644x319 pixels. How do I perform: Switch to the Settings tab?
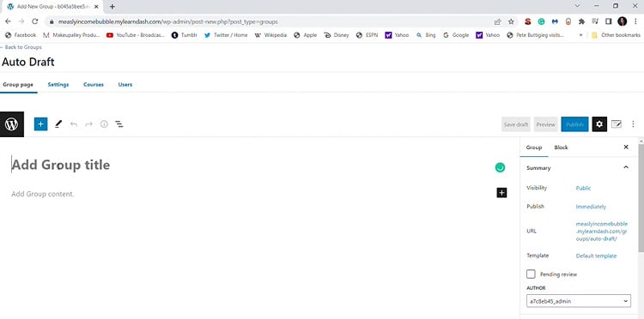(58, 84)
